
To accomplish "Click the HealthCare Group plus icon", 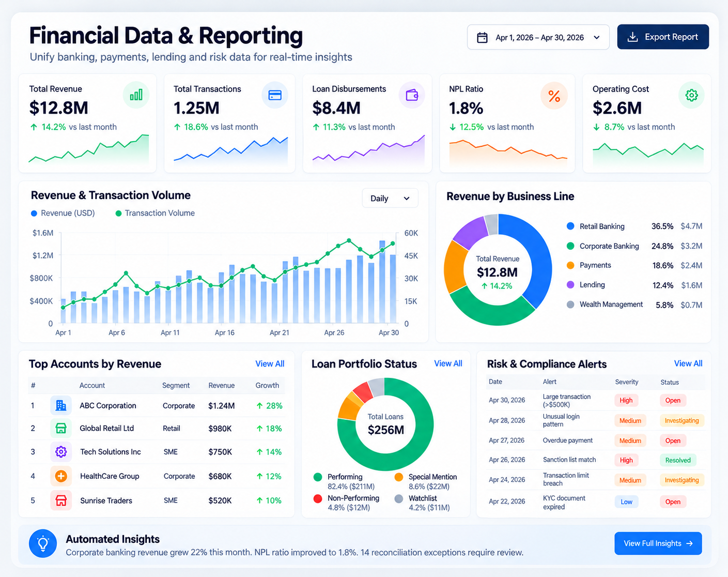I will pyautogui.click(x=61, y=476).
